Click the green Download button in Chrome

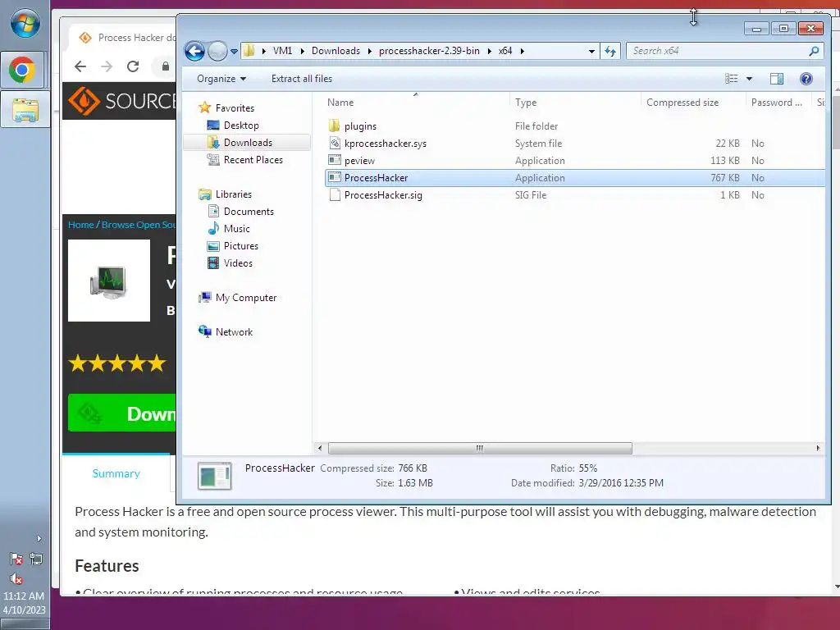(x=122, y=413)
